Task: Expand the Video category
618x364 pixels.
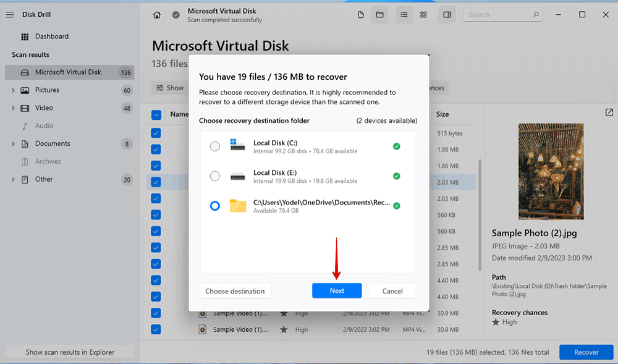Action: (13, 108)
